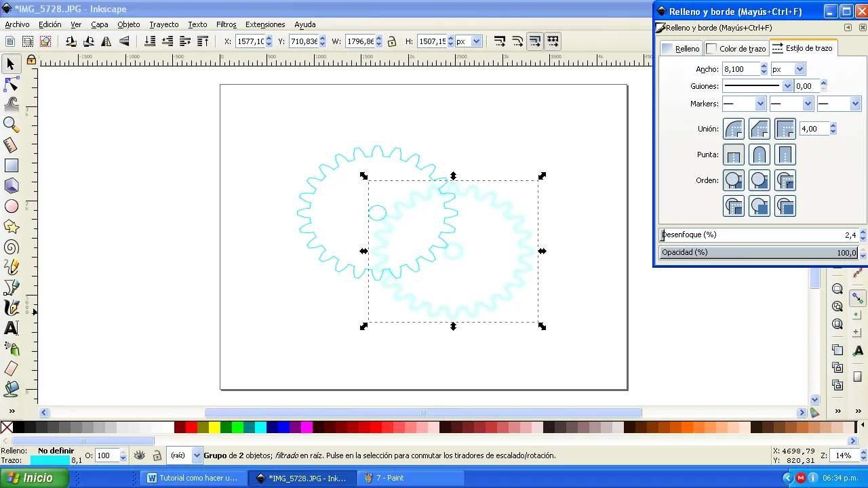The height and width of the screenshot is (488, 868).
Task: Click the Ancho width input field
Action: tap(741, 69)
